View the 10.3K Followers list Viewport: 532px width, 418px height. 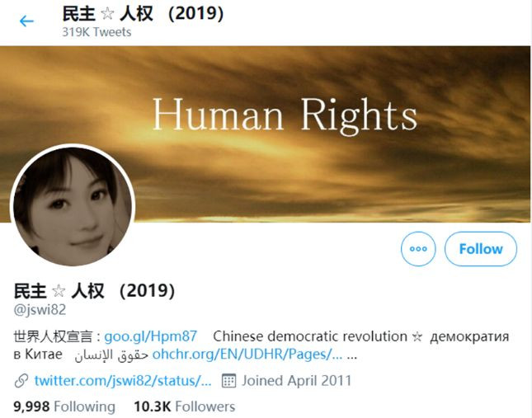184,406
